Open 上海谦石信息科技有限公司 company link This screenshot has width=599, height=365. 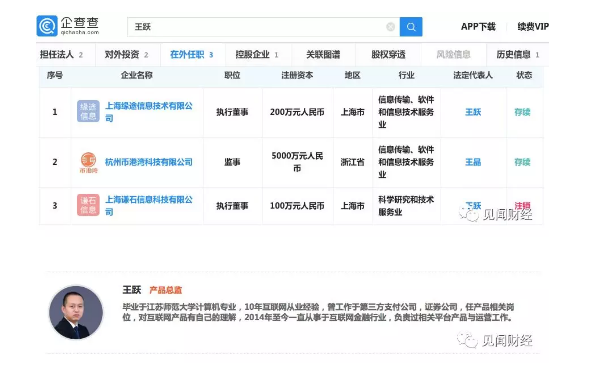[x=149, y=205]
